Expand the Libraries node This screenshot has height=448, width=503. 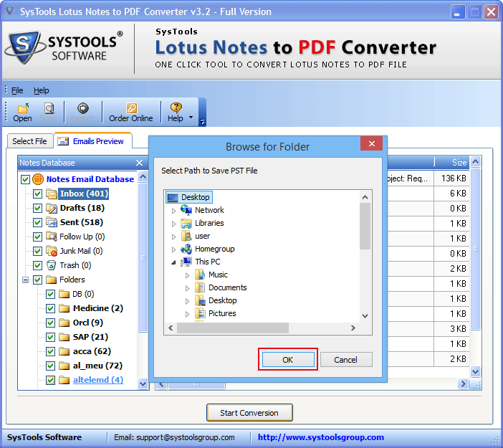pos(173,224)
